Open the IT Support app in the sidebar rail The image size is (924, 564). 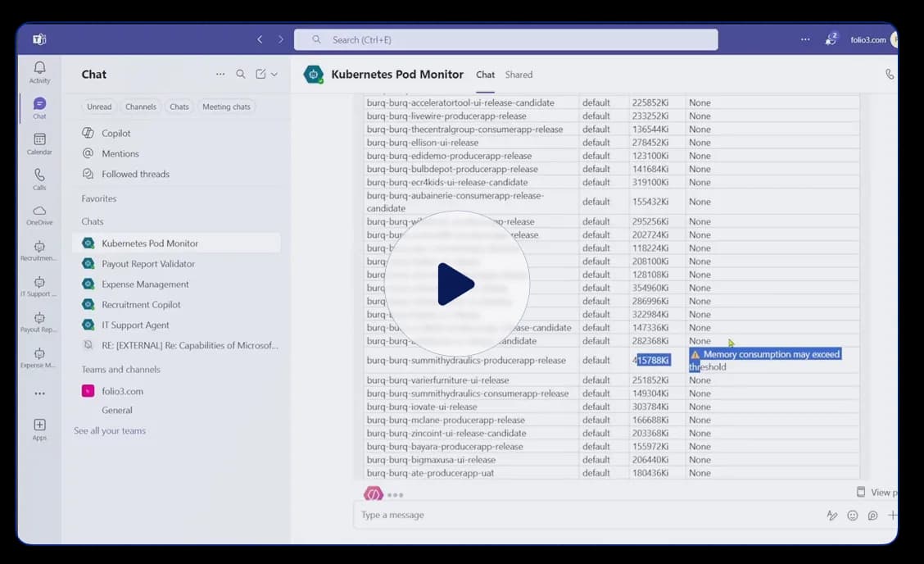click(x=39, y=286)
